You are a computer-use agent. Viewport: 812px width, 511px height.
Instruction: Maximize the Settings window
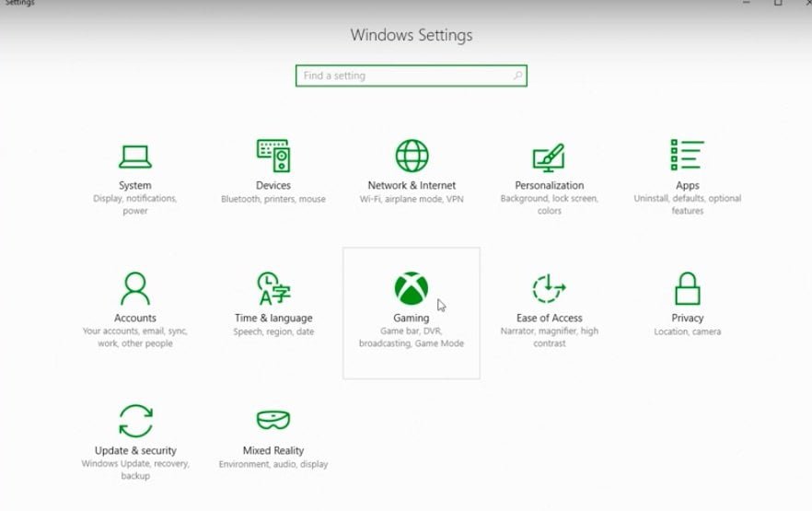click(x=778, y=3)
